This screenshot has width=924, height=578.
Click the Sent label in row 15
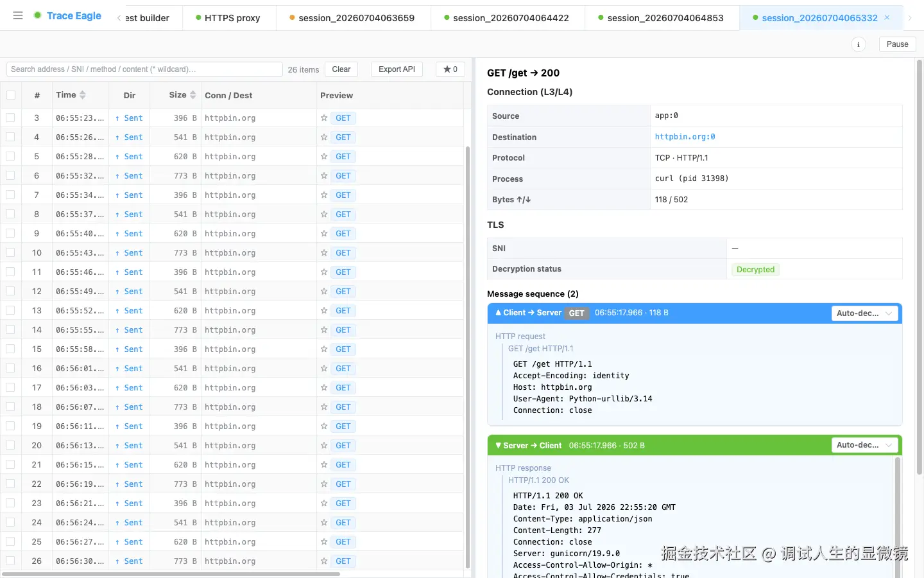click(133, 349)
